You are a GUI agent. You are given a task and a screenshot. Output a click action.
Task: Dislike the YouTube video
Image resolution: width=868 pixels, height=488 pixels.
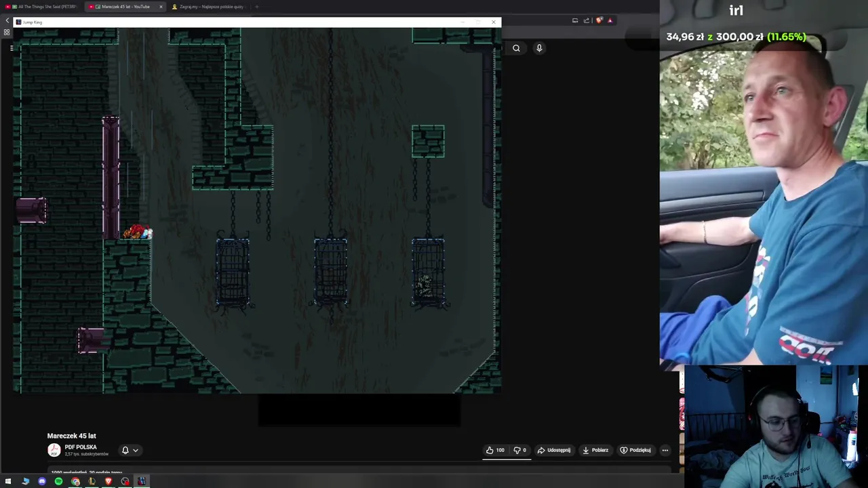[x=520, y=450]
